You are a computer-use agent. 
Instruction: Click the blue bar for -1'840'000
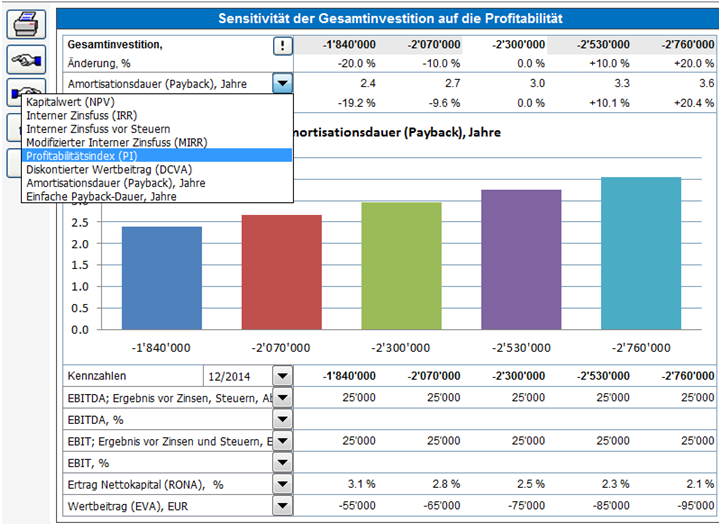click(162, 278)
